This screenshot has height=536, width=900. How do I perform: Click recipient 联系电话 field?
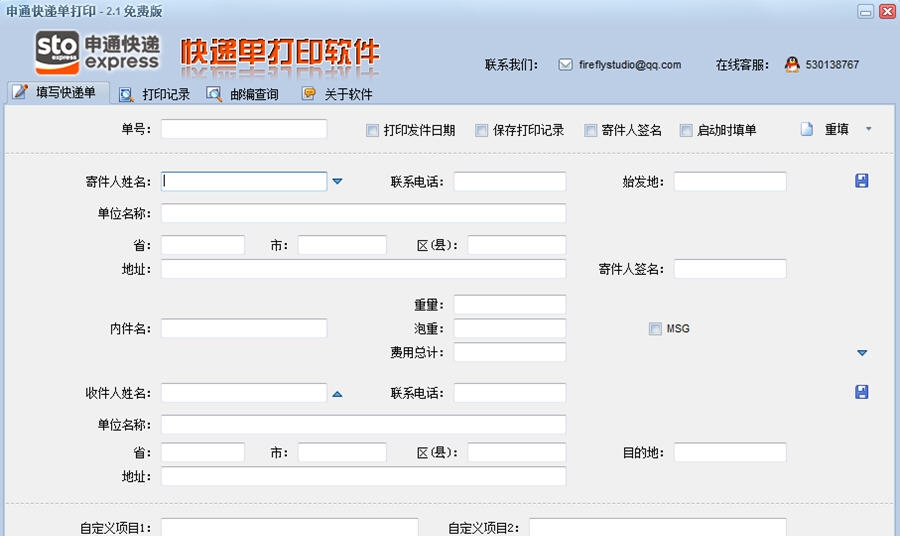510,393
